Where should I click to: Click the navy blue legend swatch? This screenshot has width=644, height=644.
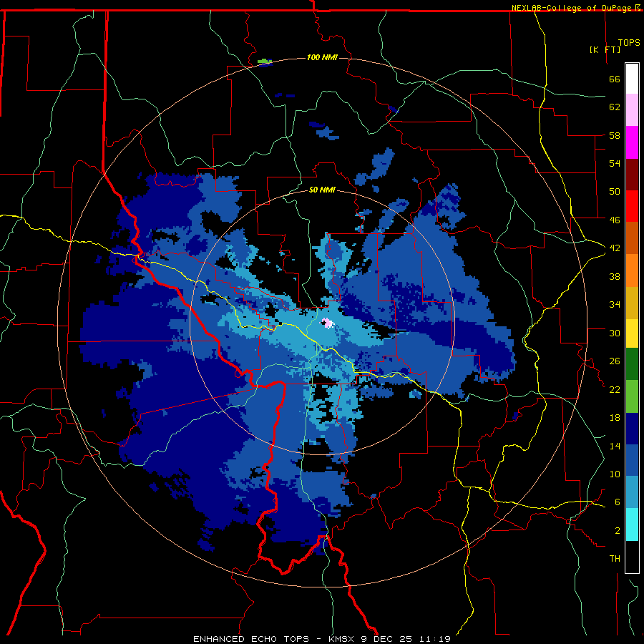pos(632,429)
